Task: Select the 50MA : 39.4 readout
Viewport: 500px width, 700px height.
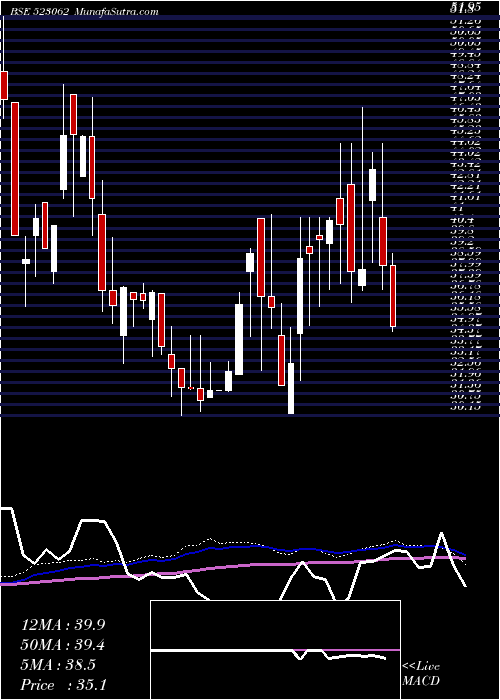Action: 64,645
